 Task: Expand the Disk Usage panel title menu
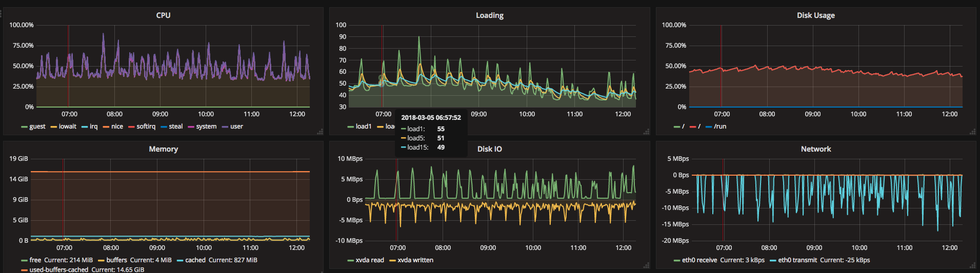[x=815, y=15]
